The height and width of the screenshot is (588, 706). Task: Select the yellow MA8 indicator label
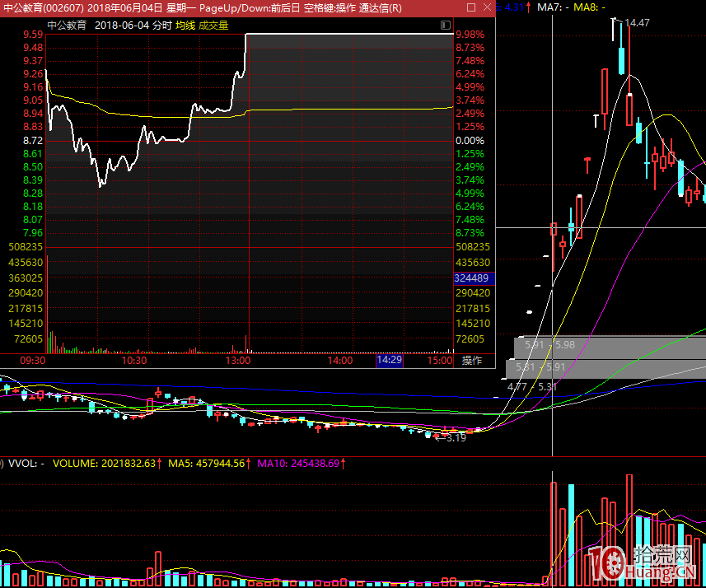pyautogui.click(x=588, y=7)
